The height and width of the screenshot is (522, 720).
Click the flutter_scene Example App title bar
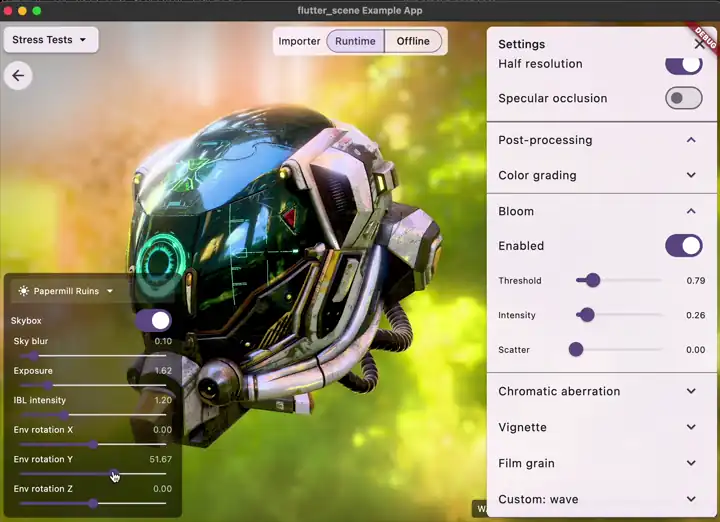point(360,11)
